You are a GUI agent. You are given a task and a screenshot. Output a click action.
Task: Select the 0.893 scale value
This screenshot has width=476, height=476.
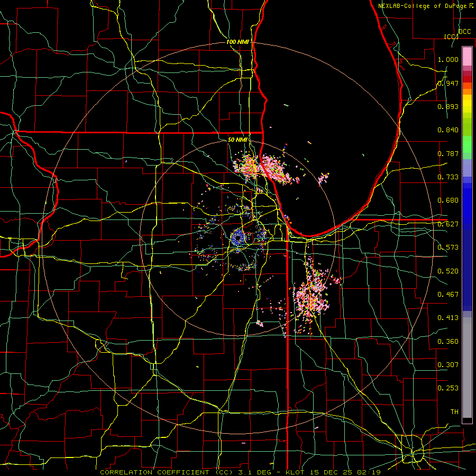(x=448, y=106)
